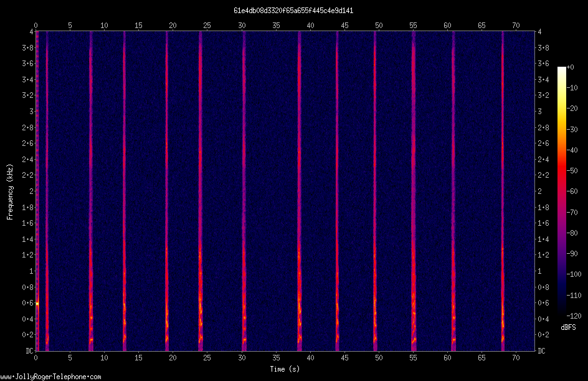This screenshot has height=381, width=588.
Task: Click the sound burst at about 68 seconds
Action: coord(503,191)
